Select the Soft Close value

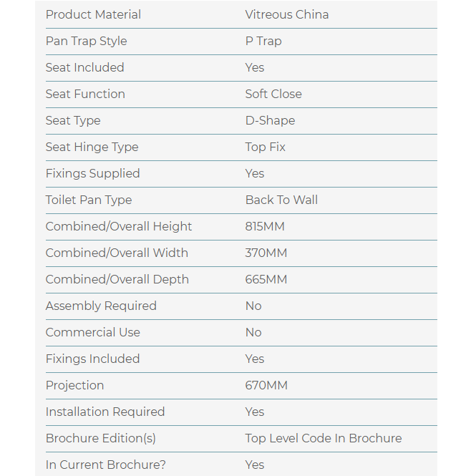point(273,94)
